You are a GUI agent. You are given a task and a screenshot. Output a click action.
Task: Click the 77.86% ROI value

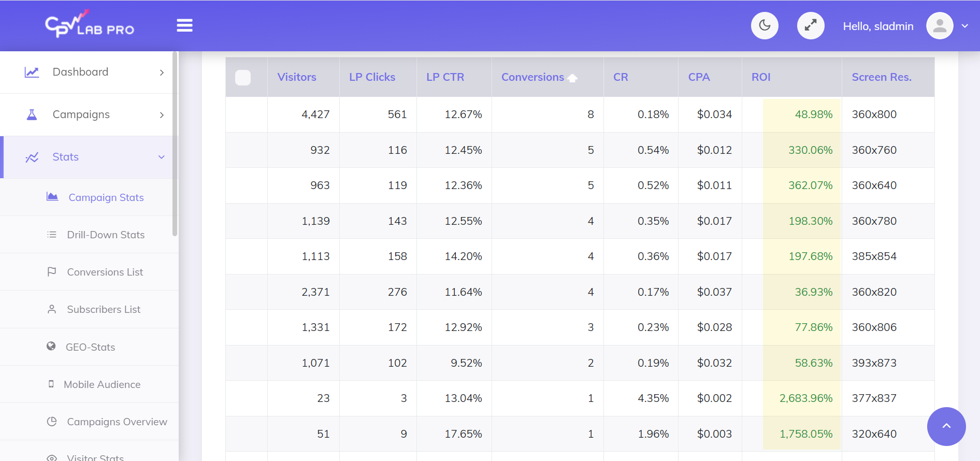point(814,327)
